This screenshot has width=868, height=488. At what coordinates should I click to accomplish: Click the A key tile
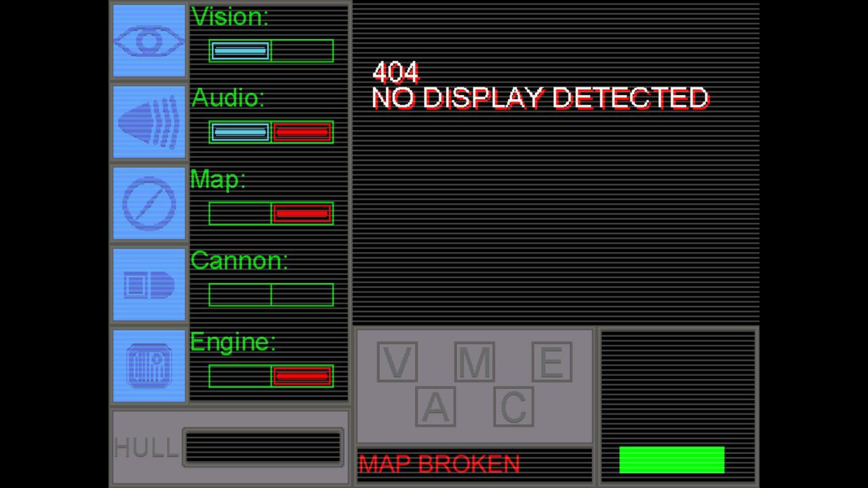coord(435,407)
